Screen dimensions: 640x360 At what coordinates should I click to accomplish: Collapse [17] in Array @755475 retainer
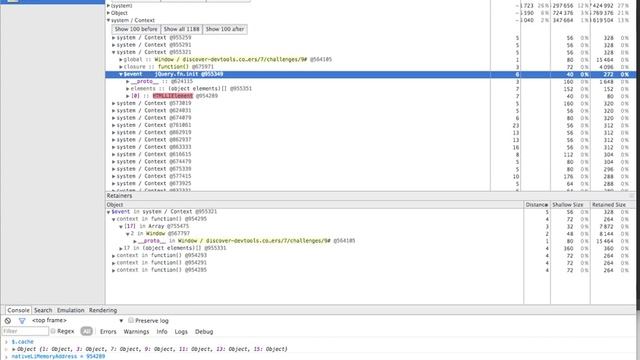click(121, 227)
